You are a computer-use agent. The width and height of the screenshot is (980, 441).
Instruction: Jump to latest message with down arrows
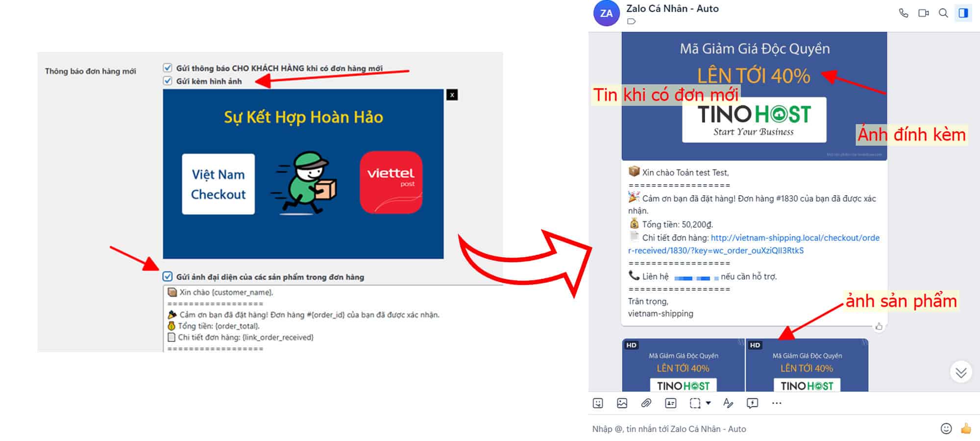click(x=961, y=372)
